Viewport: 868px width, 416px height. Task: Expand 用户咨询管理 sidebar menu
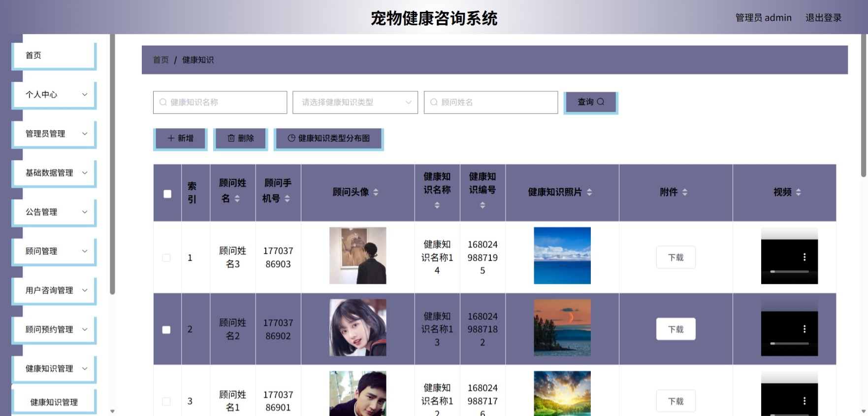click(54, 290)
